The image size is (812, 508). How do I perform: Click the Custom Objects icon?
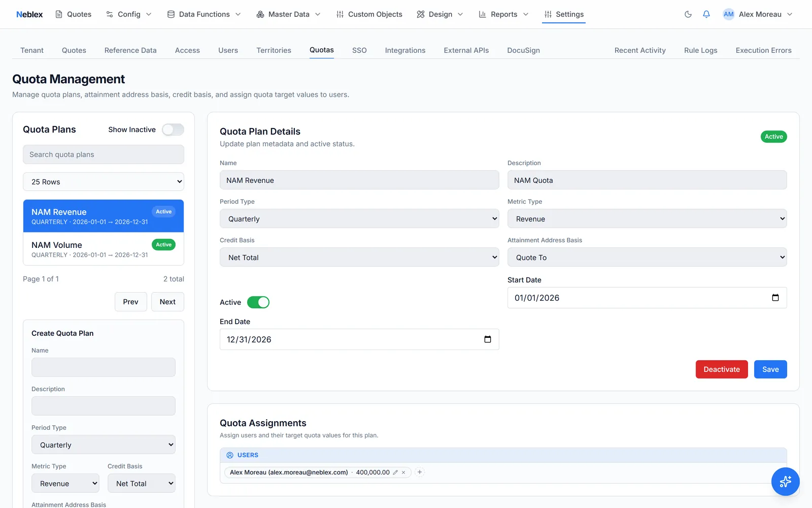[x=340, y=14]
